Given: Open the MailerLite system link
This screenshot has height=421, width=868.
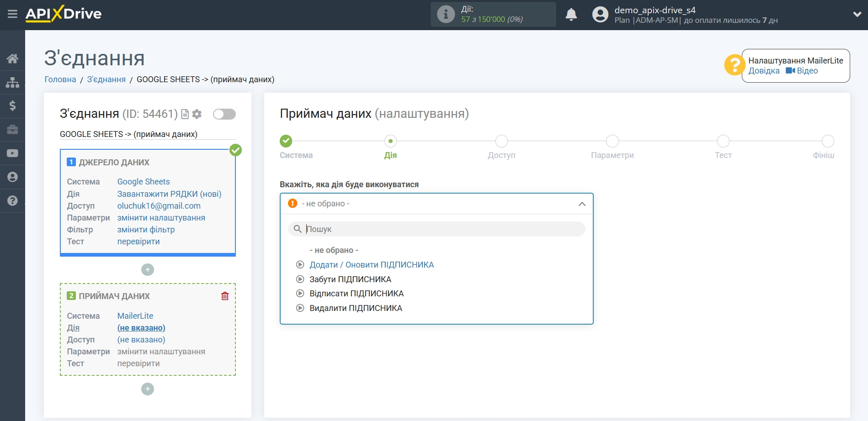Looking at the screenshot, I should (135, 316).
